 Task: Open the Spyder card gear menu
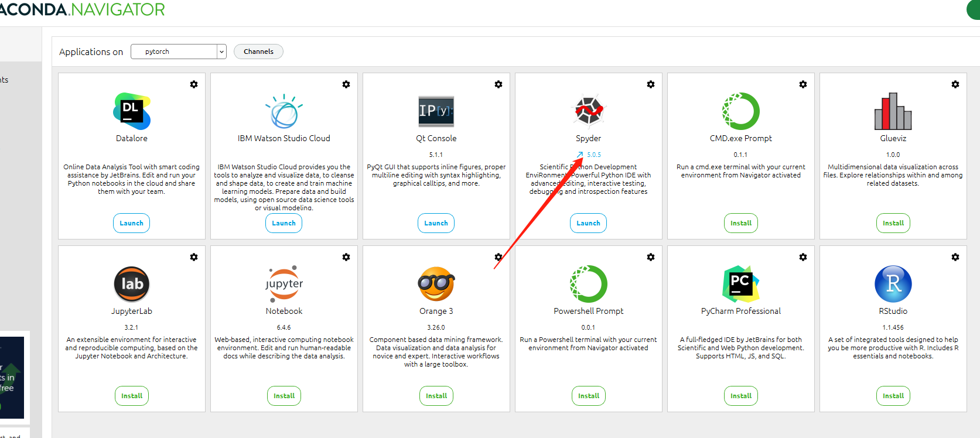coord(651,84)
